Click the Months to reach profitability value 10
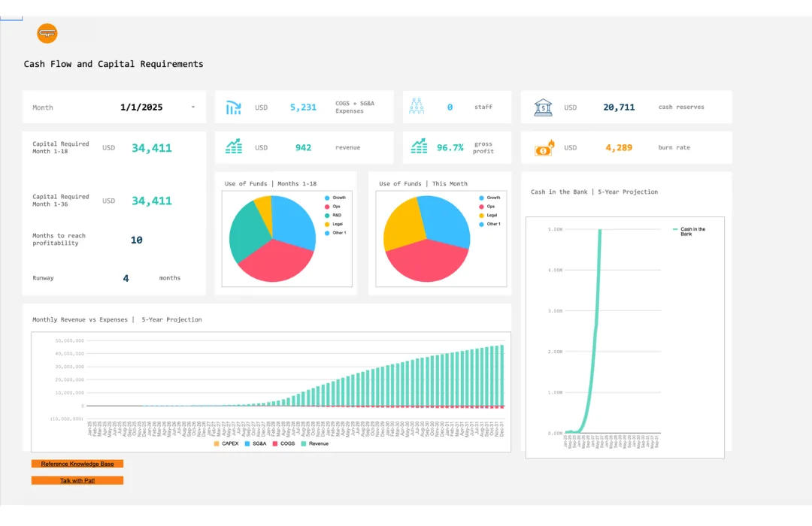This screenshot has width=812, height=526. (x=137, y=240)
